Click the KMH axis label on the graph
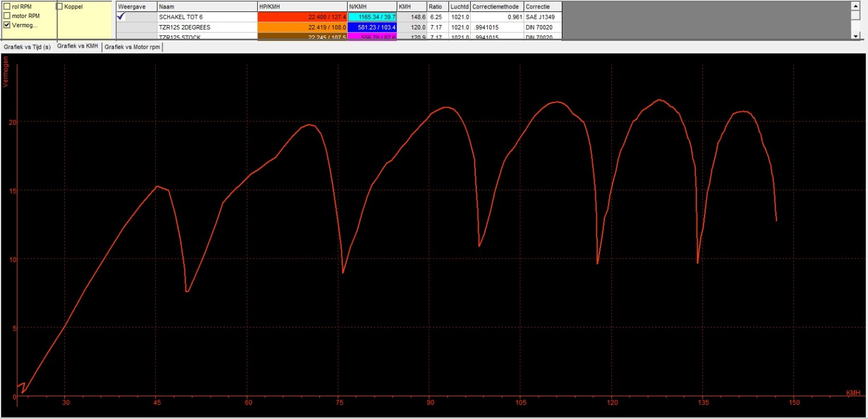The height and width of the screenshot is (419, 868). coord(853,393)
